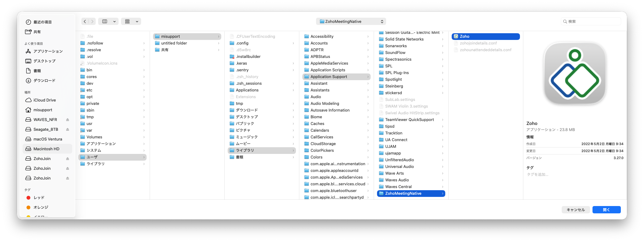This screenshot has width=644, height=242.
Task: Click the 開く button
Action: (606, 210)
